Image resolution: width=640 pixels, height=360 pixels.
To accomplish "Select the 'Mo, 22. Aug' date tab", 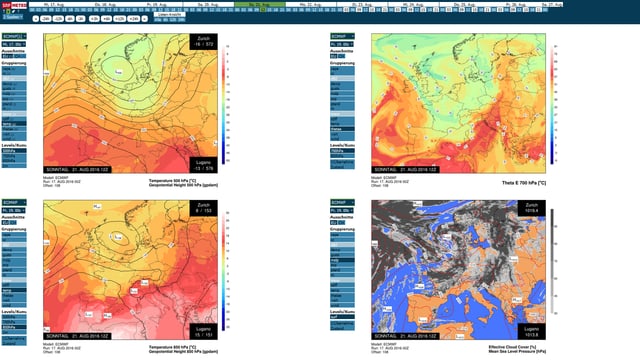I will (x=311, y=4).
